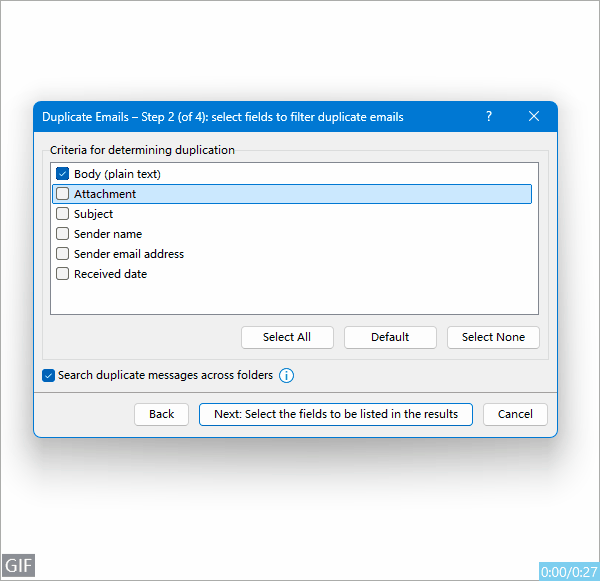The height and width of the screenshot is (581, 600).
Task: Disable Search duplicate messages across folders
Action: coord(49,376)
